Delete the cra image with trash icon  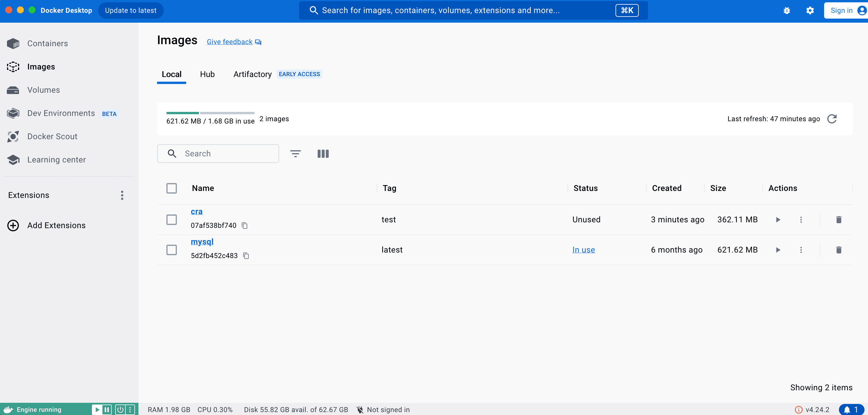pyautogui.click(x=839, y=219)
